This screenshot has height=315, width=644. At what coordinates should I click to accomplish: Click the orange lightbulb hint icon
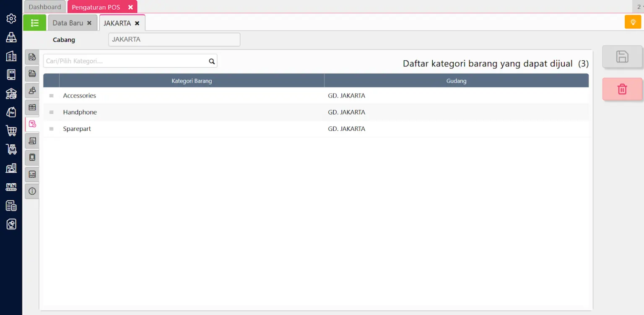pyautogui.click(x=633, y=22)
